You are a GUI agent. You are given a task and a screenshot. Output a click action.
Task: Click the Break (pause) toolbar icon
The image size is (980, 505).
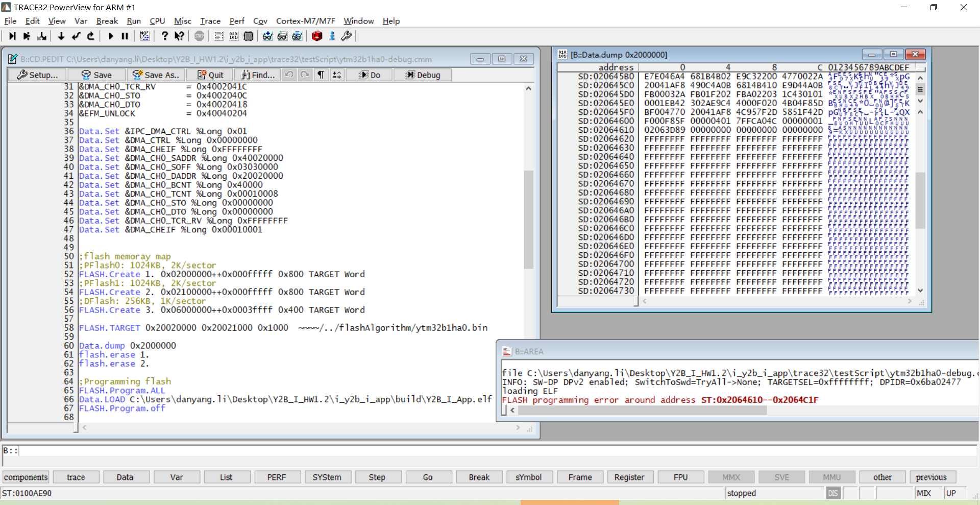point(125,36)
